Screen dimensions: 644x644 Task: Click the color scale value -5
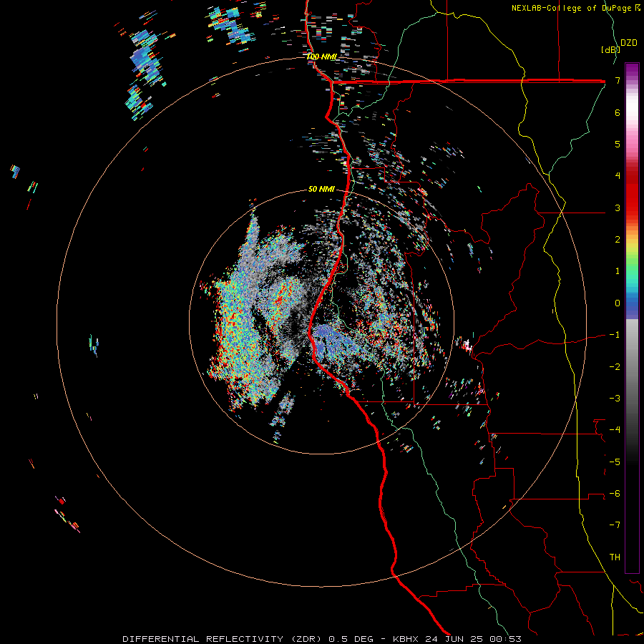pyautogui.click(x=615, y=462)
